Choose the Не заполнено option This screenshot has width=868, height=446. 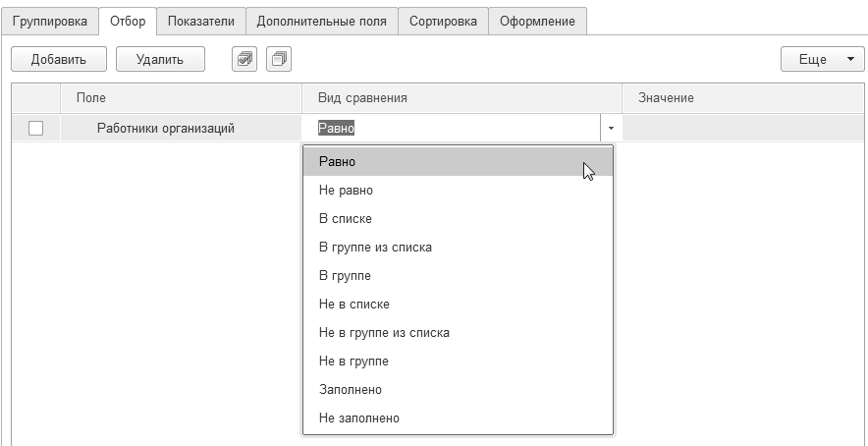pyautogui.click(x=359, y=418)
